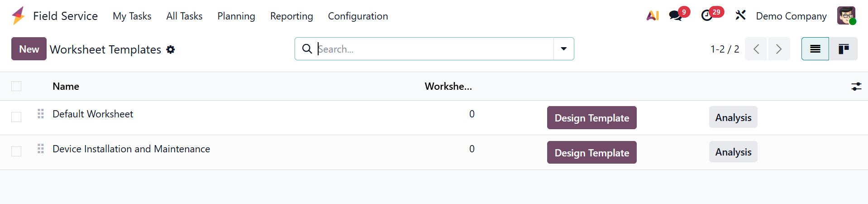Open the AI assistant icon
This screenshot has width=868, height=204.
(652, 16)
